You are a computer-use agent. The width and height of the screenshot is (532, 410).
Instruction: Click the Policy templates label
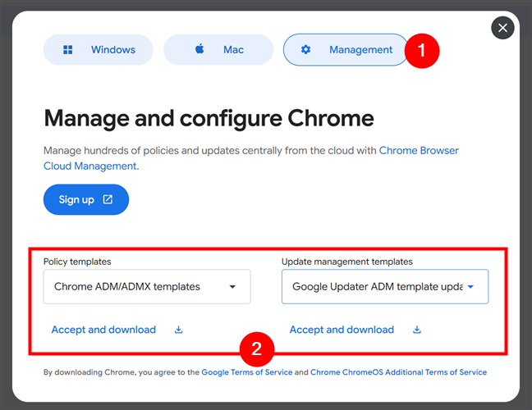click(77, 262)
